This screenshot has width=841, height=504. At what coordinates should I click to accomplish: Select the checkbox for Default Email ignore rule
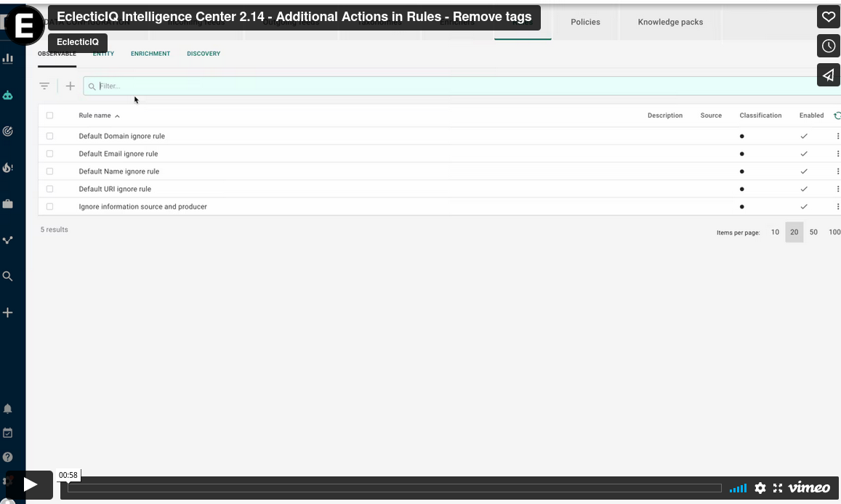pyautogui.click(x=49, y=153)
